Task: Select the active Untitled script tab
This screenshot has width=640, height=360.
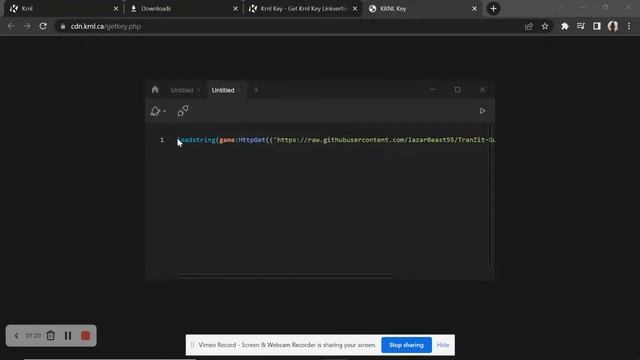Action: (223, 90)
